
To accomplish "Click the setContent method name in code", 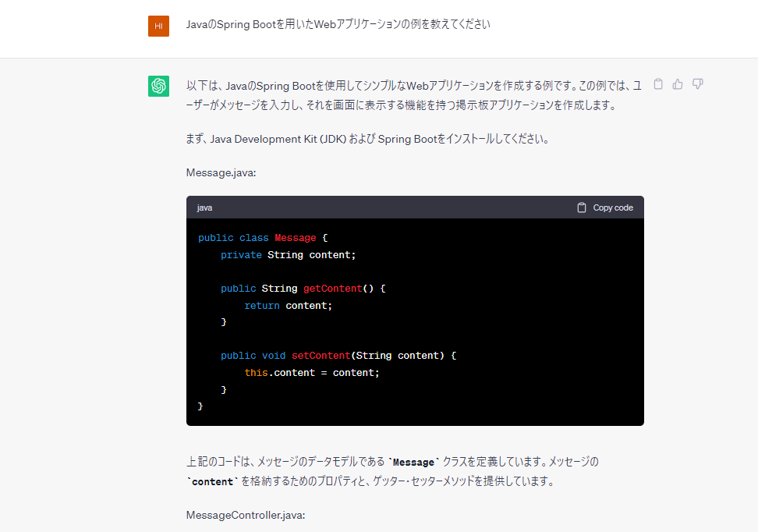I will (x=321, y=356).
